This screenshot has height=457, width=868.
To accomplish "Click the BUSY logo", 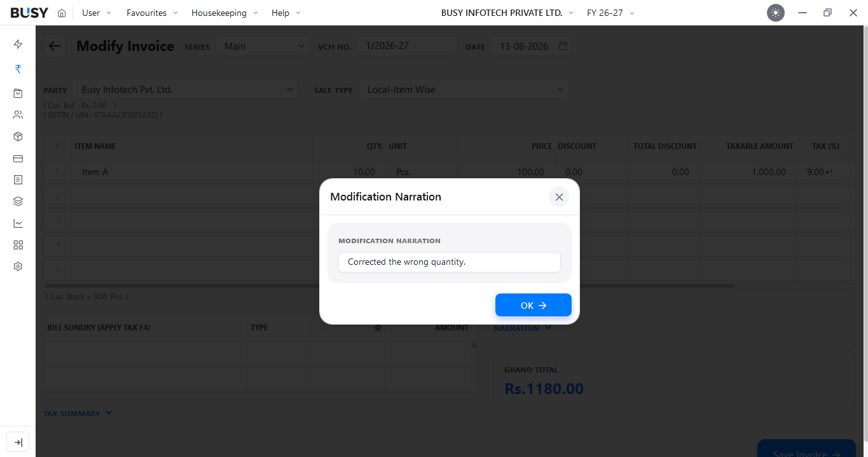I will pos(29,13).
